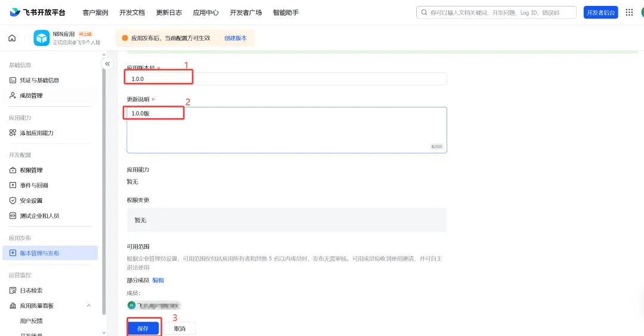Click the 开发者后台 button

600,13
